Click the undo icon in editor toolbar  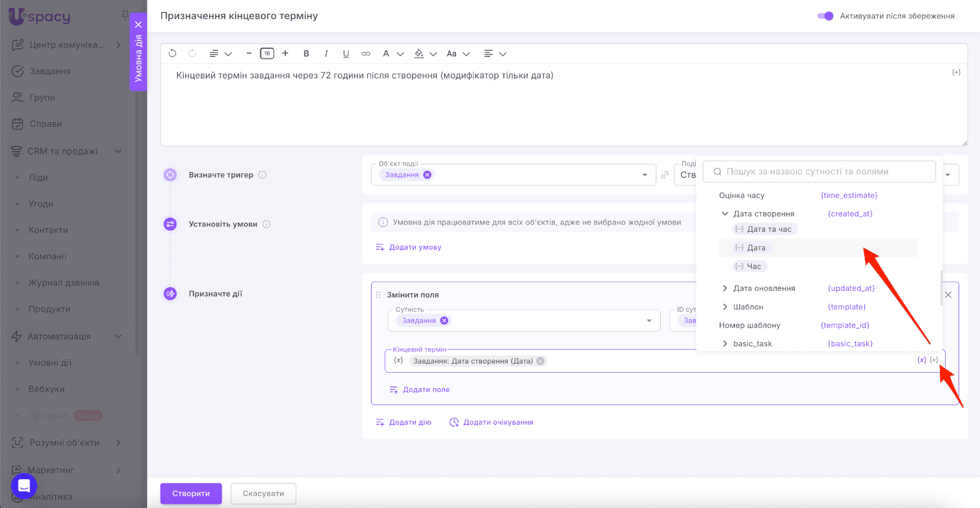tap(172, 54)
